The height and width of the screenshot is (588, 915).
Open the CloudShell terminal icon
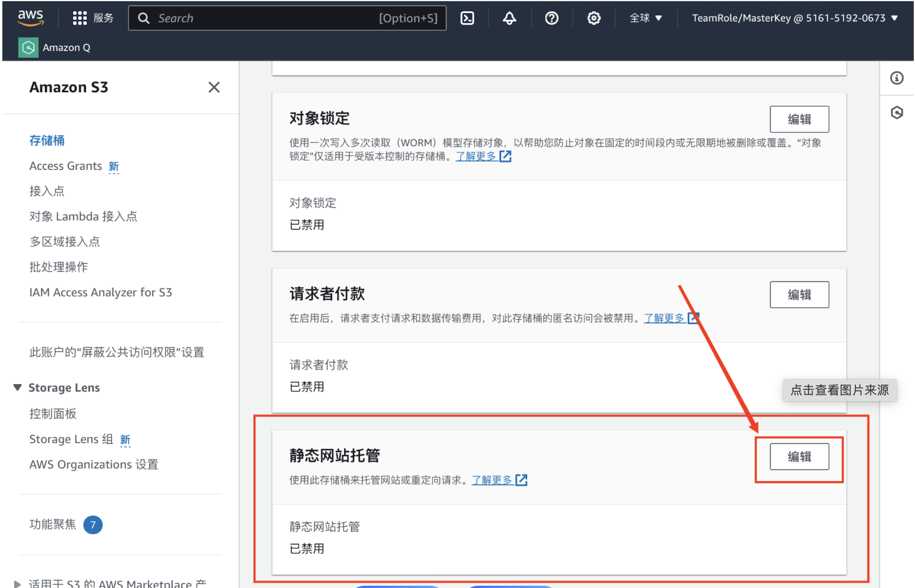coord(467,18)
